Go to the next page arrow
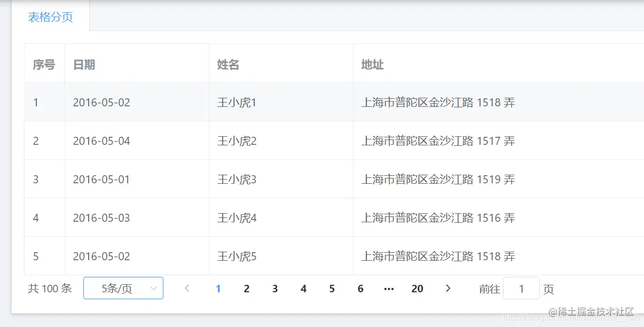 click(x=448, y=289)
